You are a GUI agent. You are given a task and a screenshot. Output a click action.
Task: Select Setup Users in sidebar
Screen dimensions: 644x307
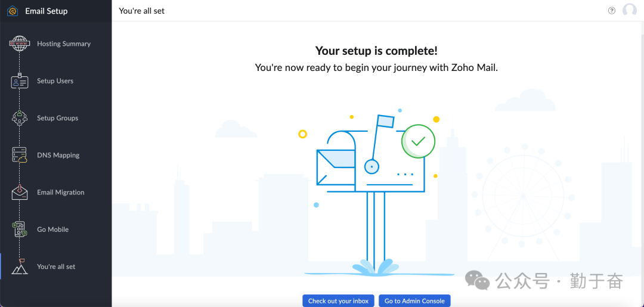[55, 81]
